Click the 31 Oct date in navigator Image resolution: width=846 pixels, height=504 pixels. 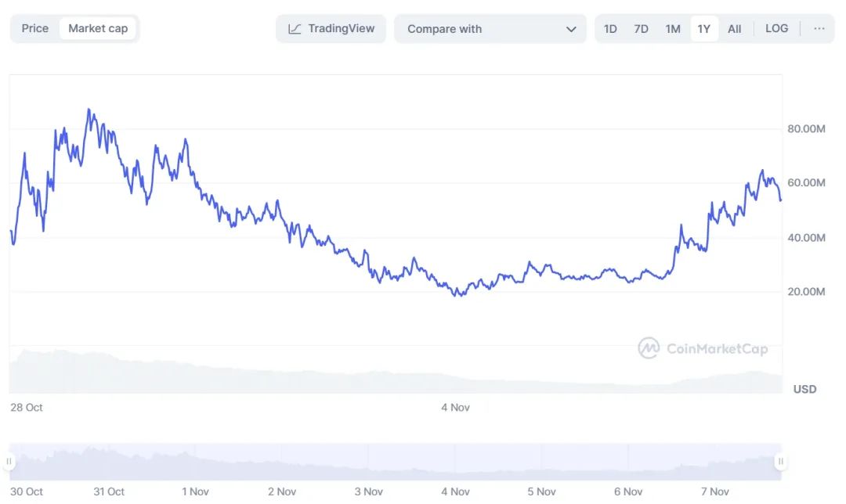109,491
